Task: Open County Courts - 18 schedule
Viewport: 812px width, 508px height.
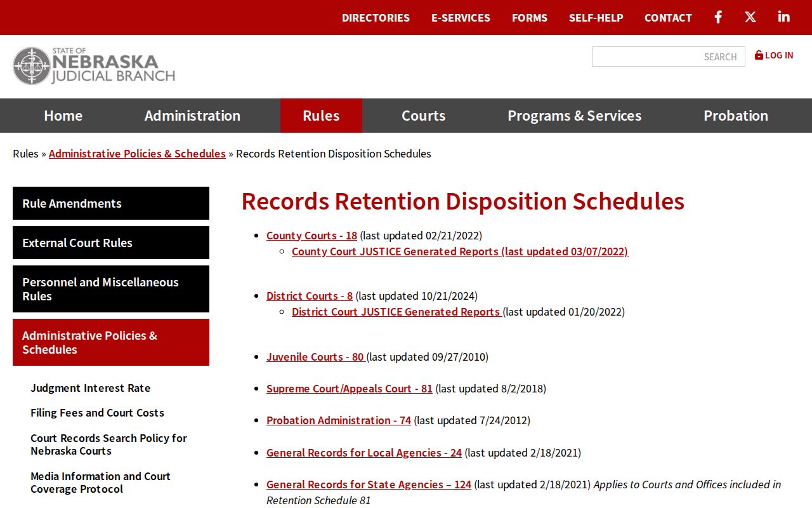Action: tap(311, 236)
